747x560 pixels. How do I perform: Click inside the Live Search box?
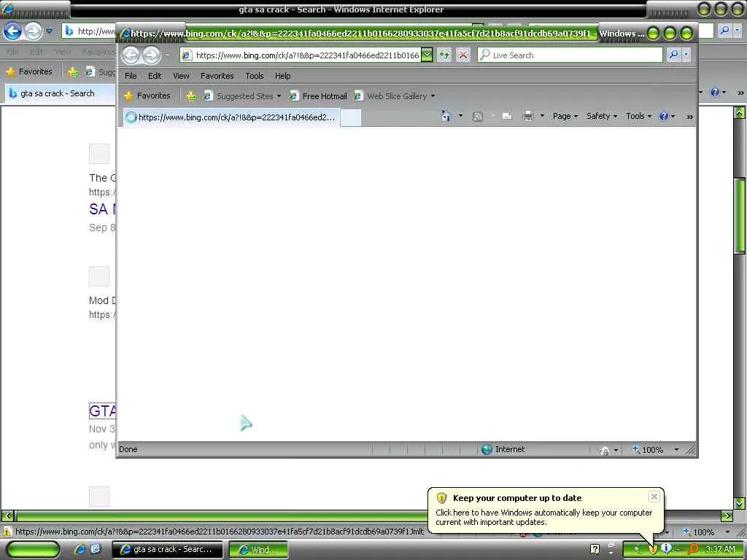pos(570,55)
